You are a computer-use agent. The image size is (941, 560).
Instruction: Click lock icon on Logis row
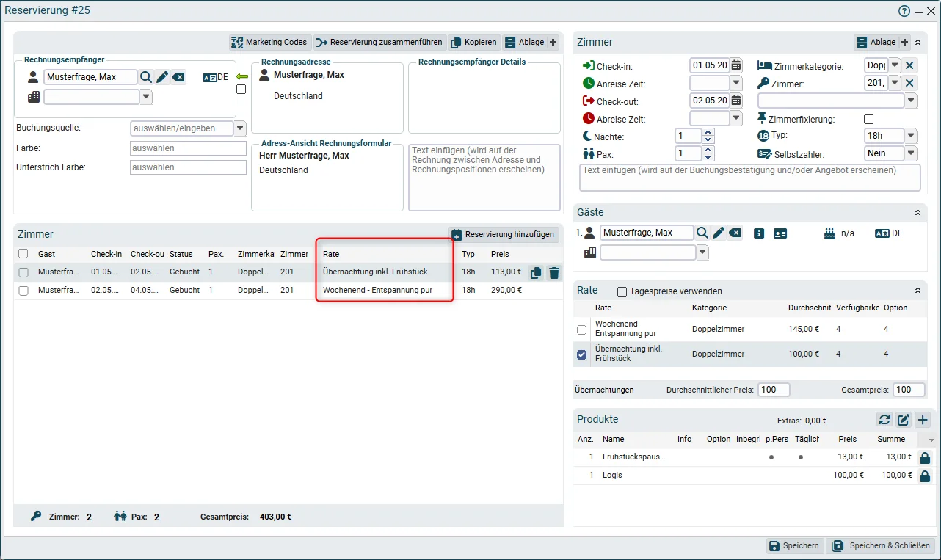[925, 476]
